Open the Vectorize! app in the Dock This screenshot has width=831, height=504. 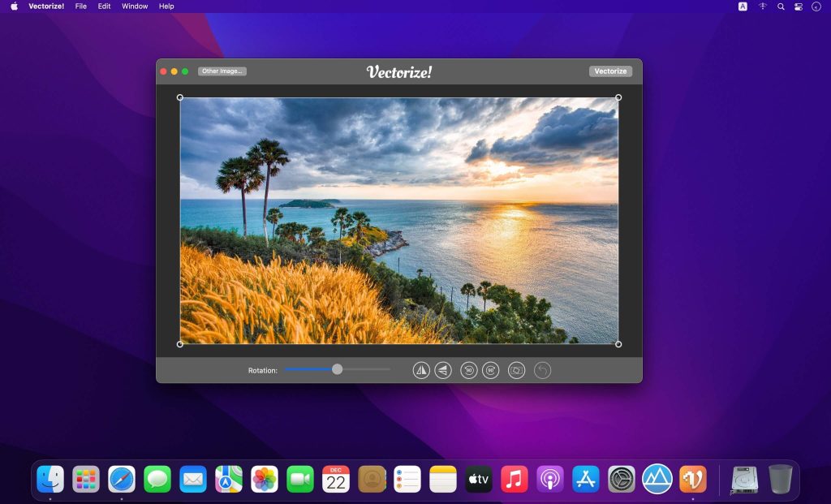pyautogui.click(x=692, y=479)
